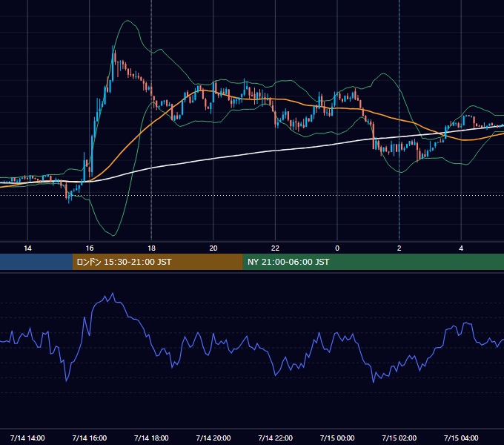
Task: Click the hour label 4 on the price chart axis
Action: 461,248
